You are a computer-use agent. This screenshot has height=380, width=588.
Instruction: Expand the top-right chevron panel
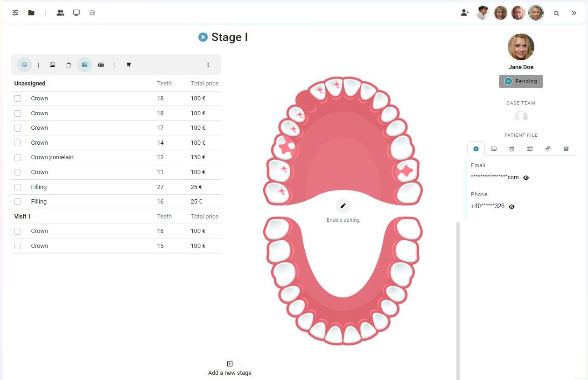pyautogui.click(x=574, y=13)
